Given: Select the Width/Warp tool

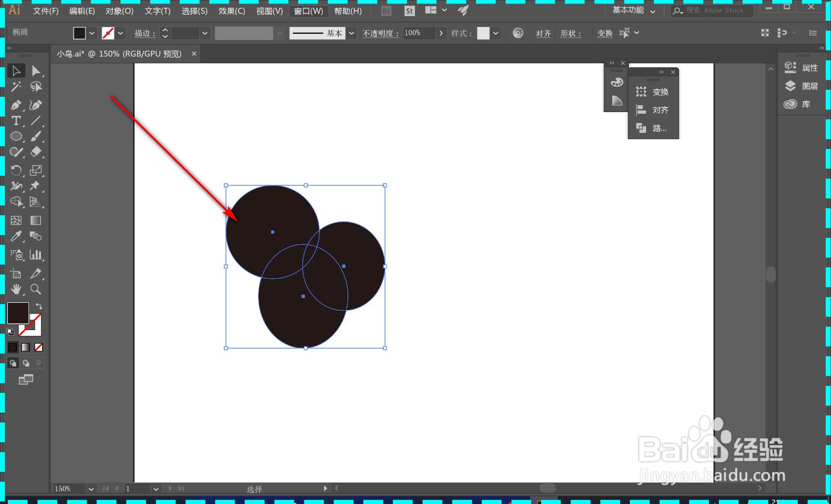Looking at the screenshot, I should 16,186.
